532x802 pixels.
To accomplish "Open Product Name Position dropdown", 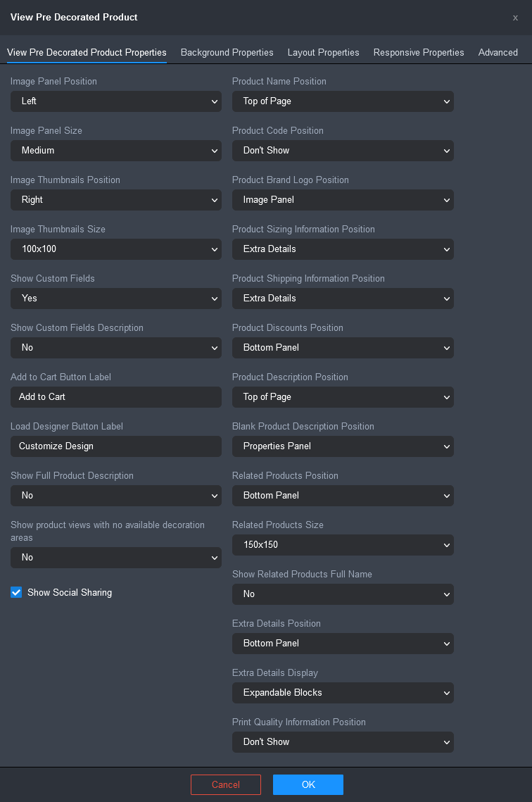I will (x=343, y=101).
